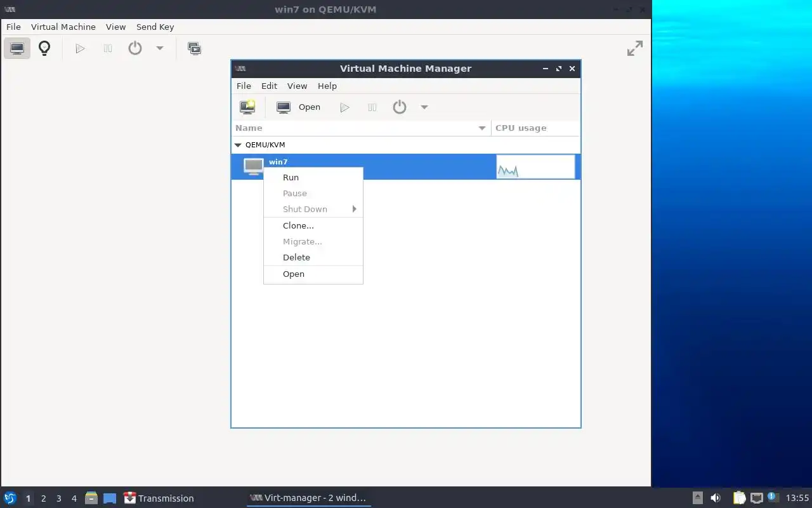Image resolution: width=812 pixels, height=508 pixels.
Task: Choose Run from context menu
Action: [313, 177]
